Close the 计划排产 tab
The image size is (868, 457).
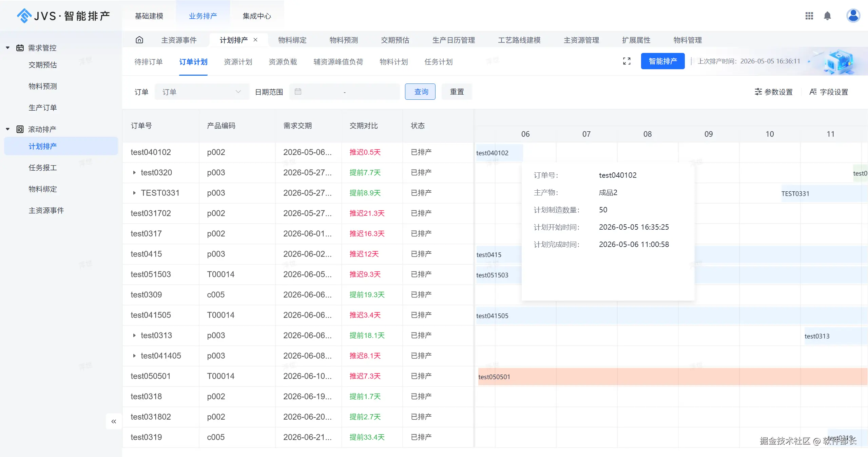pos(255,40)
